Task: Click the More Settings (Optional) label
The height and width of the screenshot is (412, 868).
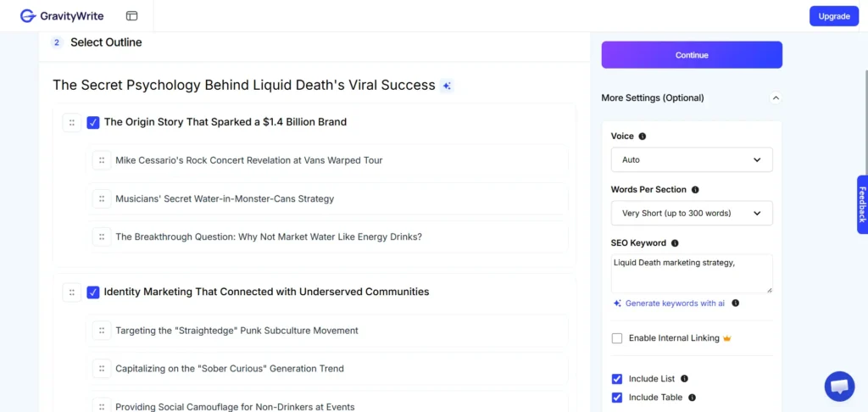Action: (653, 98)
